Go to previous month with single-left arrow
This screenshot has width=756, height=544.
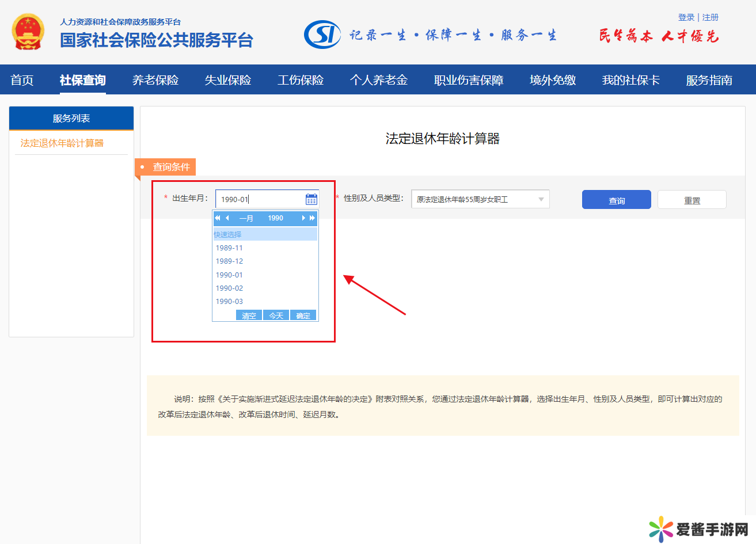tap(227, 218)
